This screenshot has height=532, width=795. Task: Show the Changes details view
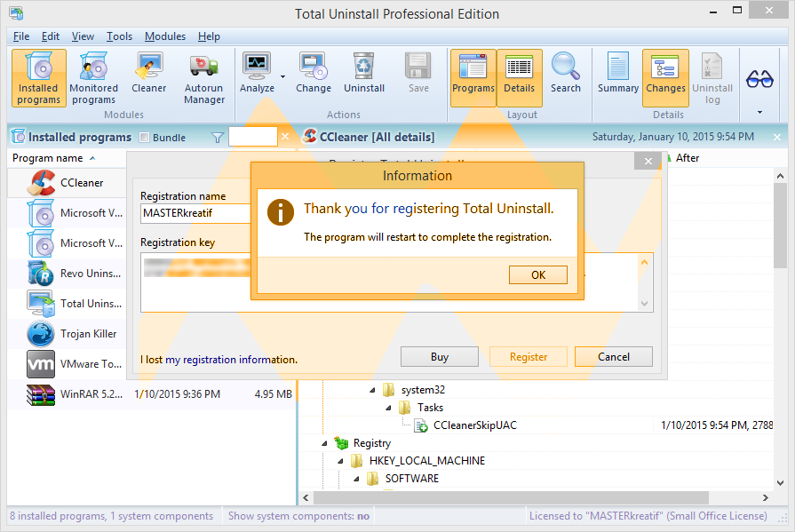(665, 78)
